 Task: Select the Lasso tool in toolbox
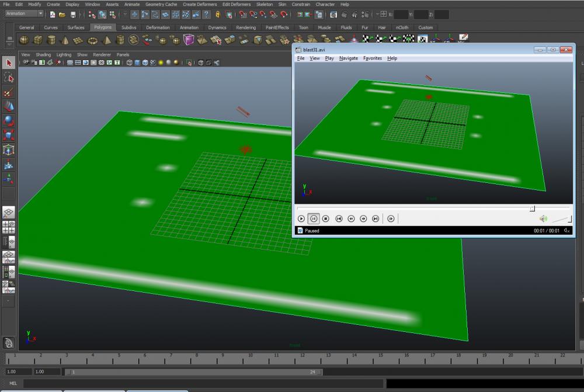[x=9, y=77]
